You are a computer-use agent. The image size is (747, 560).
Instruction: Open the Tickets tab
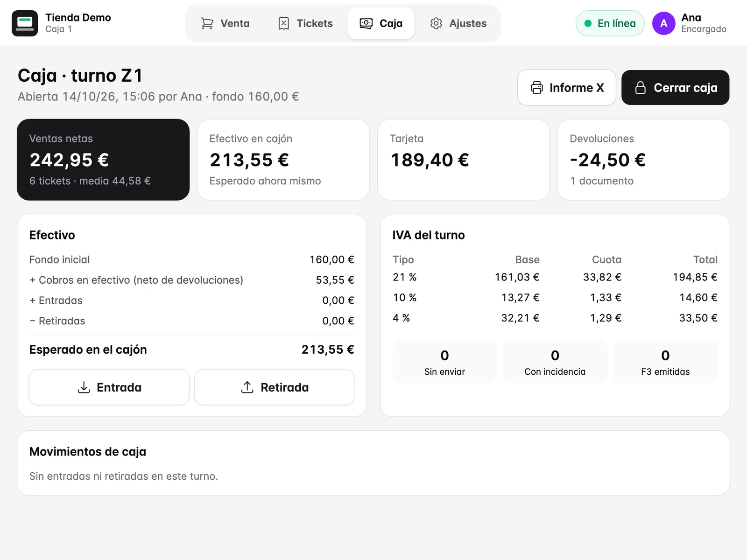[305, 23]
